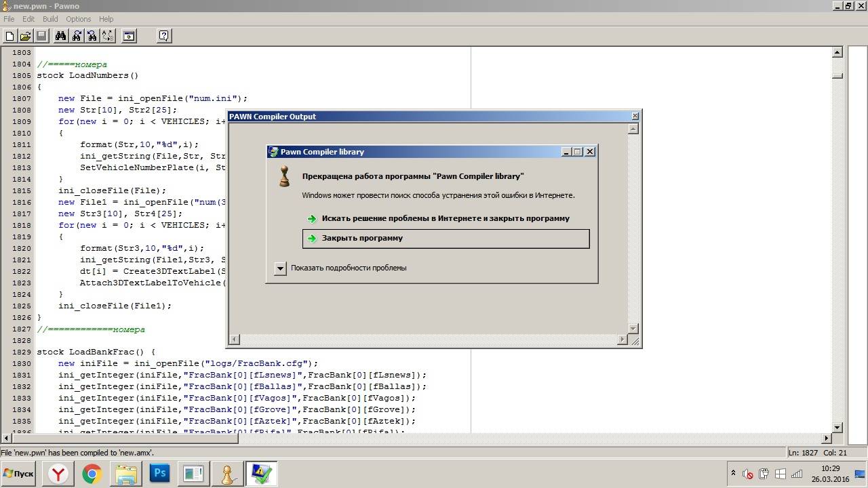
Task: Create a new file from the toolbar
Action: point(9,36)
